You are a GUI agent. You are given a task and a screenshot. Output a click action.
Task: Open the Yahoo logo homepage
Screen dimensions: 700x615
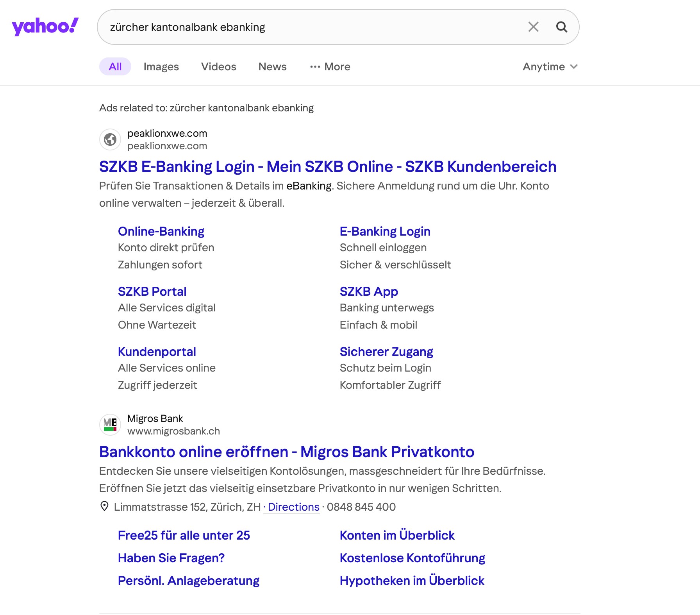point(45,27)
